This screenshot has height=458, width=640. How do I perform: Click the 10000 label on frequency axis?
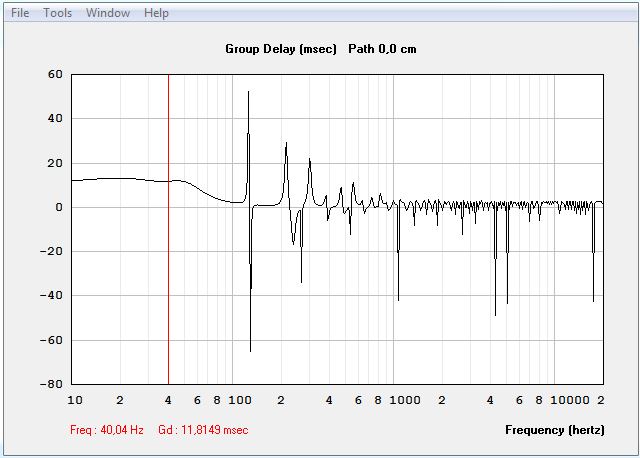tap(570, 400)
